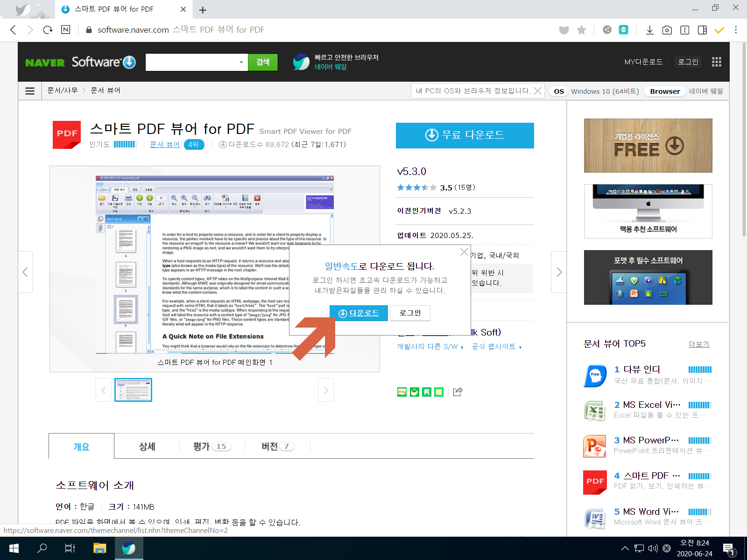Open the Naver services grid icon
The width and height of the screenshot is (747, 560).
point(717,62)
